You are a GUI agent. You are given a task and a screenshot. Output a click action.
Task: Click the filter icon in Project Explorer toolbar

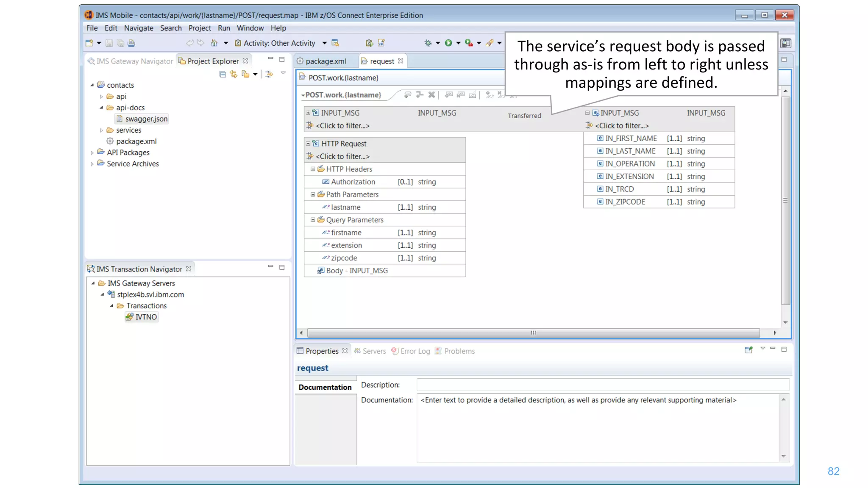269,74
